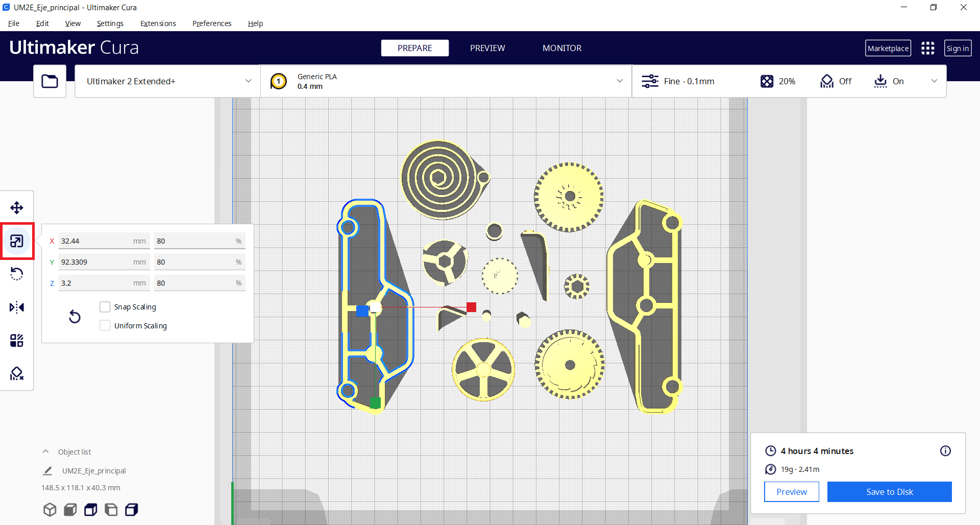
Task: Reset scale with the reset arrow icon
Action: pyautogui.click(x=75, y=317)
